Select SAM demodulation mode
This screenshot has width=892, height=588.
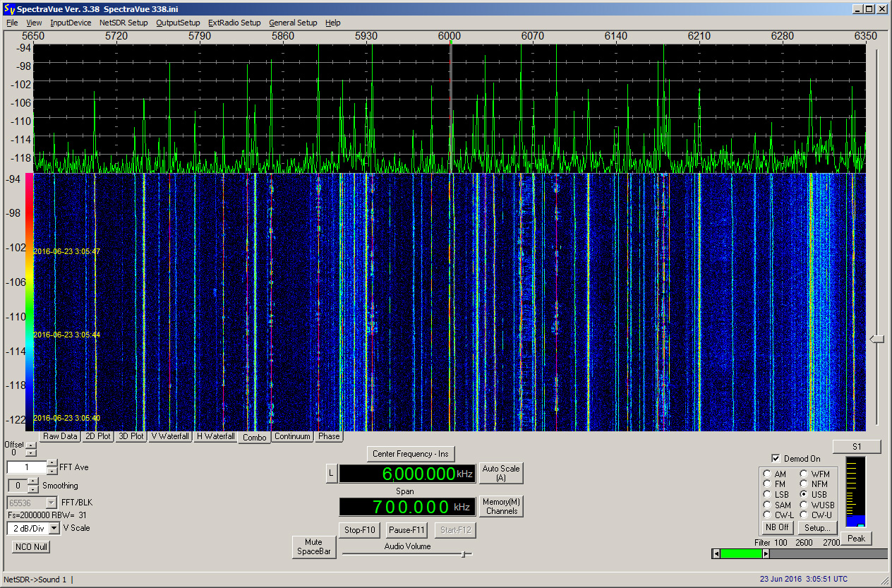tap(768, 505)
